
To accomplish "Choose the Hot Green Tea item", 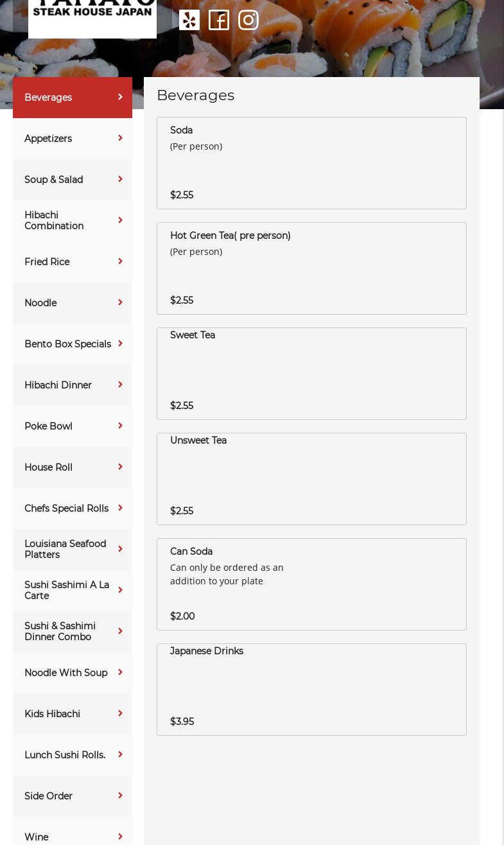I will (311, 268).
